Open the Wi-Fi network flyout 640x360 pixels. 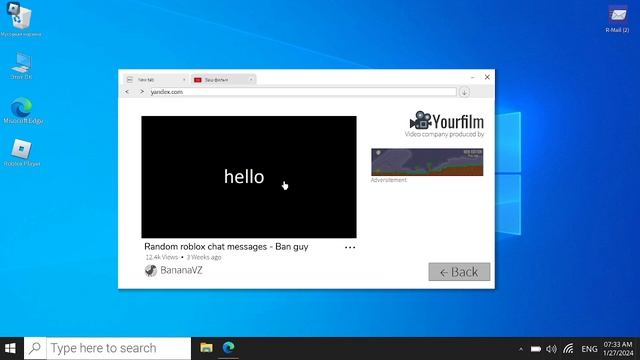(x=568, y=349)
